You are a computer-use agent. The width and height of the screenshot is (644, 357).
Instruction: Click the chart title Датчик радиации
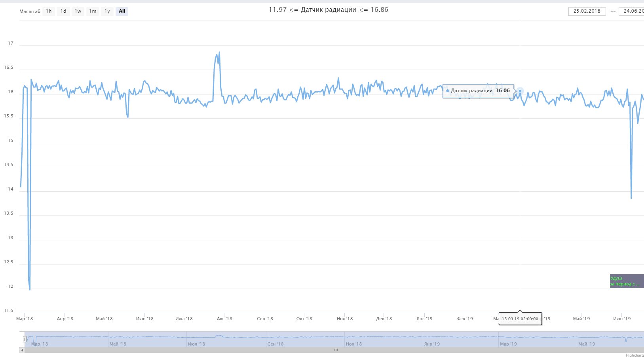(x=328, y=10)
